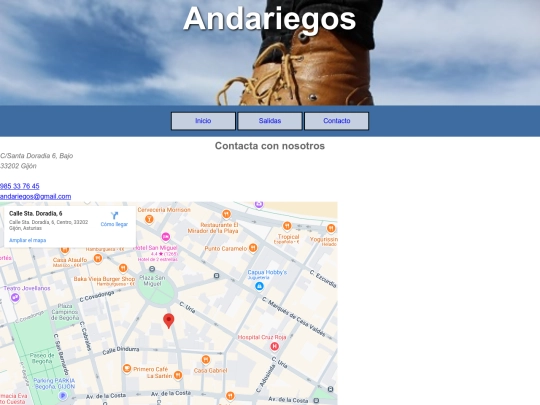Select Hospital Cruz Roja marker
The height and width of the screenshot is (405, 540).
tap(274, 346)
